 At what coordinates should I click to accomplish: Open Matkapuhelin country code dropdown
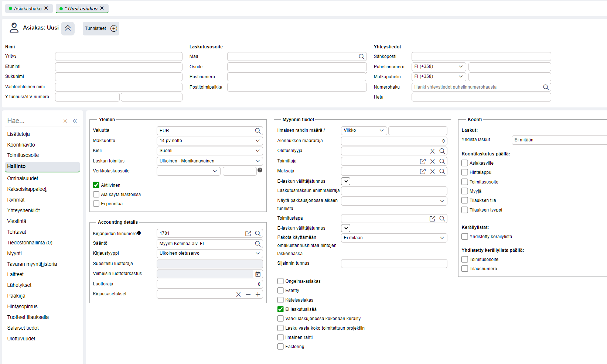coord(439,76)
